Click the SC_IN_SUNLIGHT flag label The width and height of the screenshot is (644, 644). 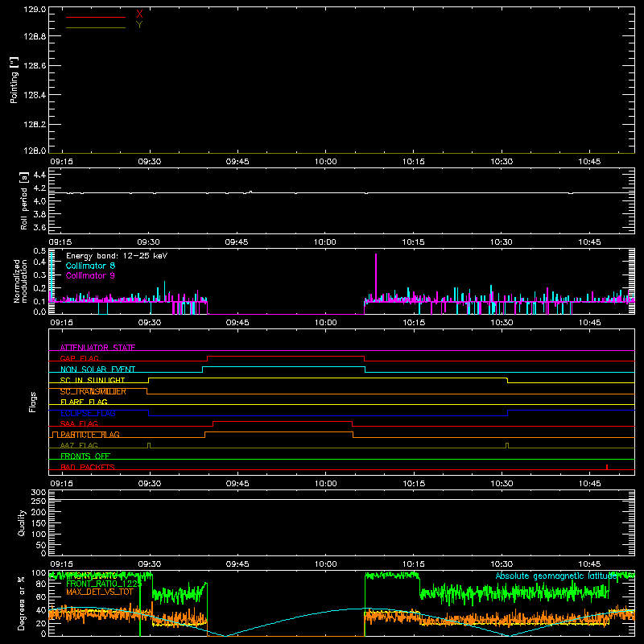click(93, 380)
